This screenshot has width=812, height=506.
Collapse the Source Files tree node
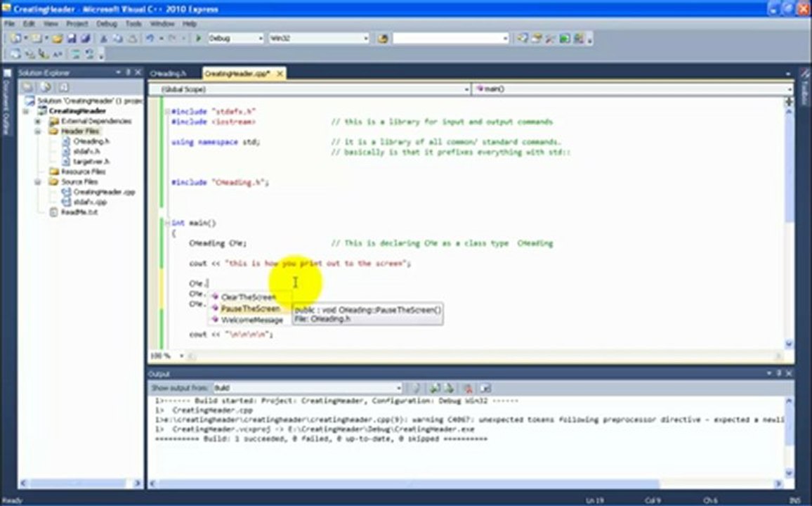pyautogui.click(x=38, y=182)
